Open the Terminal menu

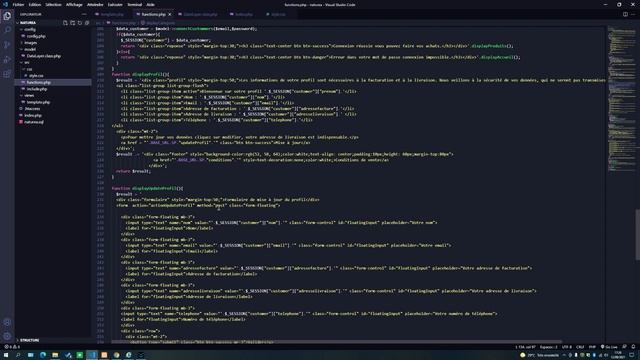pos(134,4)
